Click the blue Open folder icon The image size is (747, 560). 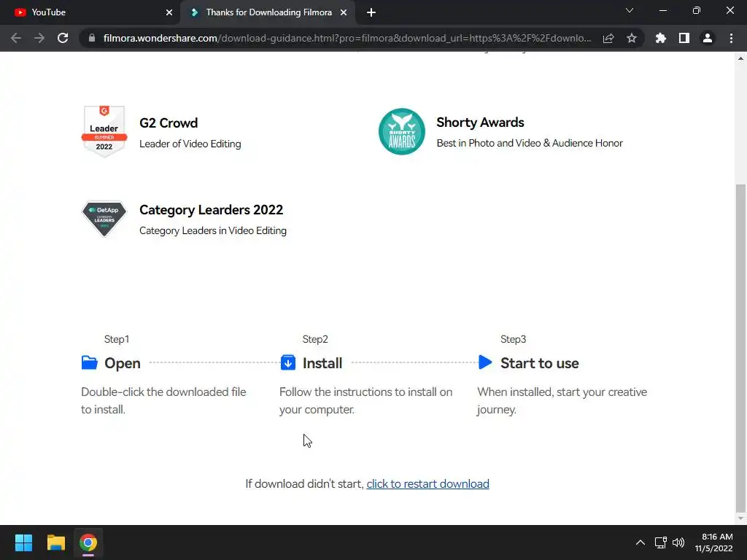pyautogui.click(x=89, y=363)
